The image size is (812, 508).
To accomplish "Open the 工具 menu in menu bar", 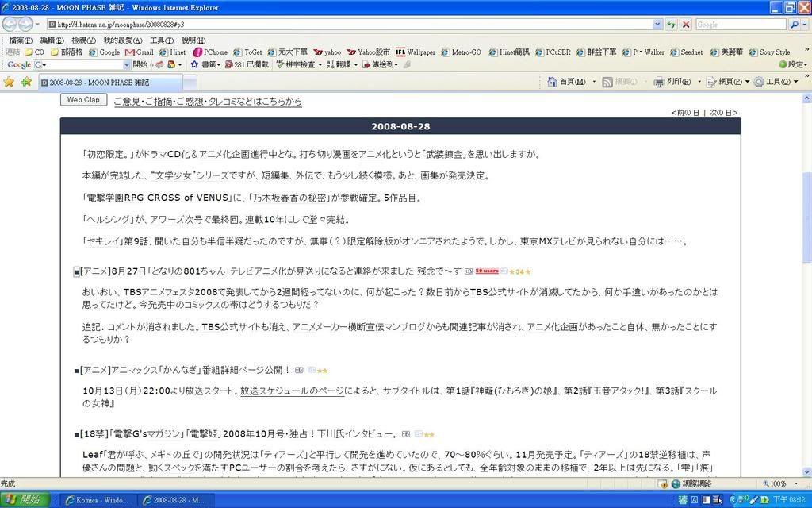I will click(162, 40).
